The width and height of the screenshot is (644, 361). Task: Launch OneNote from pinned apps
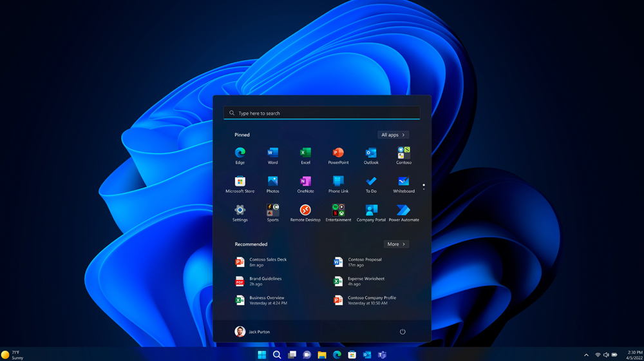pos(305,184)
